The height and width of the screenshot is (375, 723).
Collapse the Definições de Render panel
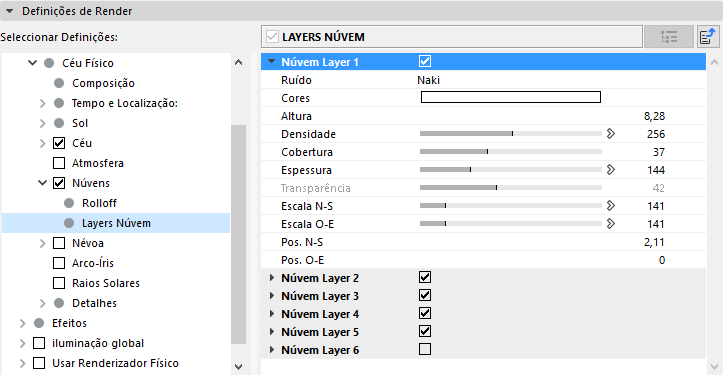(x=9, y=11)
